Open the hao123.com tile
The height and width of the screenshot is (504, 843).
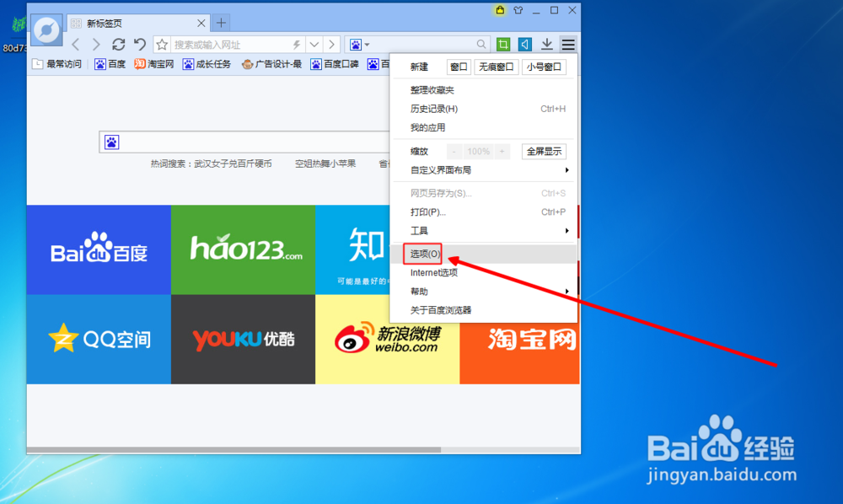[x=243, y=249]
